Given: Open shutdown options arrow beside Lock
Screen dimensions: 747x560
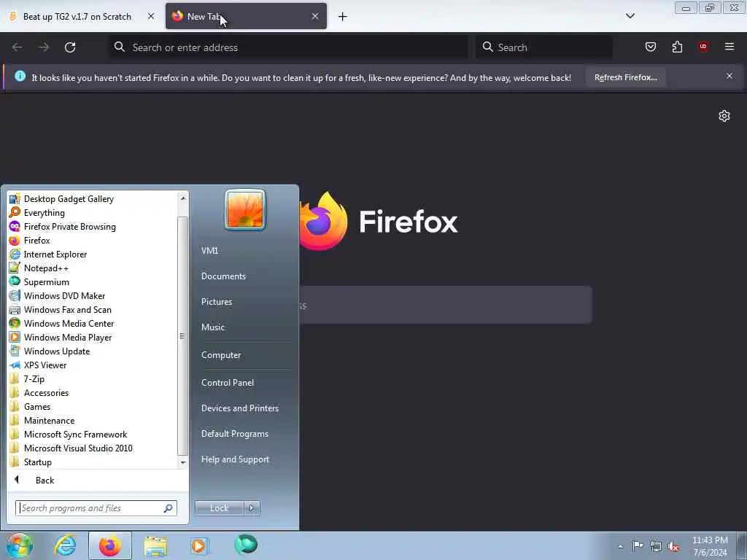Looking at the screenshot, I should point(252,508).
